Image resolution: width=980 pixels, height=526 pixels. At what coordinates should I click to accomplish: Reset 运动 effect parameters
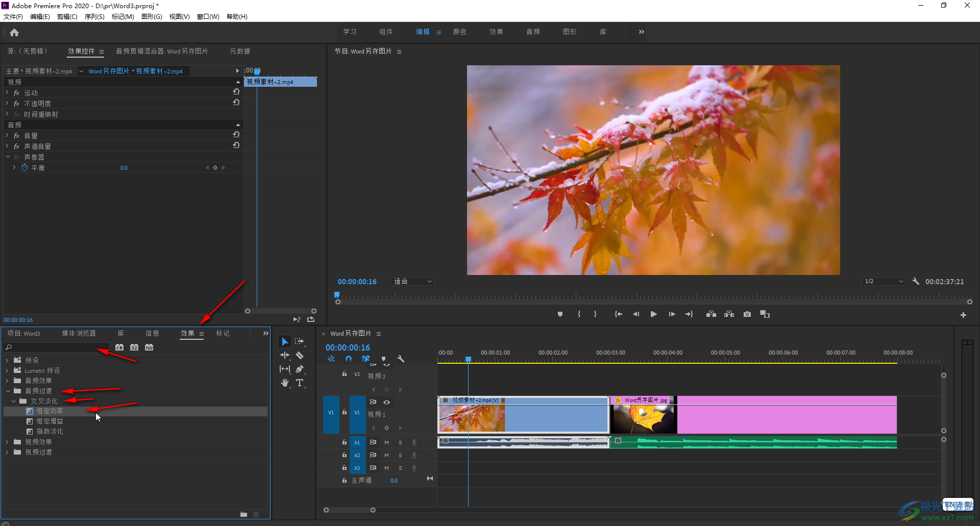click(x=236, y=92)
